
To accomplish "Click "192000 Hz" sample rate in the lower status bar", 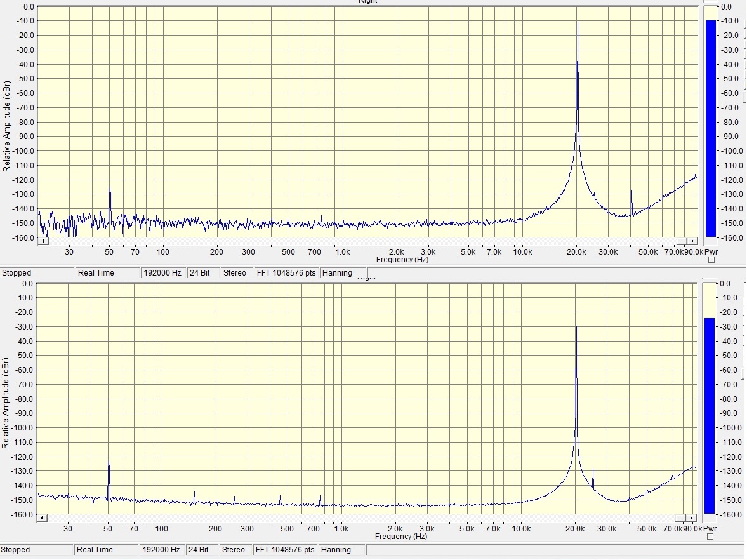I will point(161,550).
